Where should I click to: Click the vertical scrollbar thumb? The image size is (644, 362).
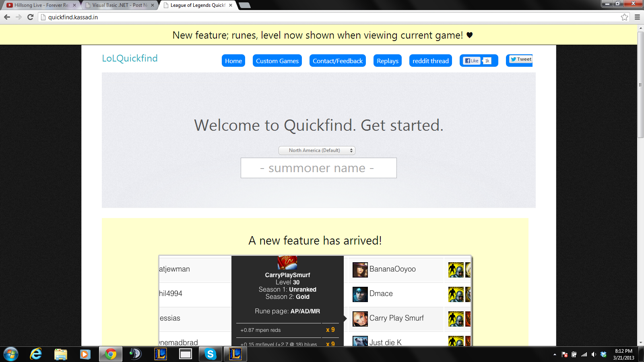640,85
